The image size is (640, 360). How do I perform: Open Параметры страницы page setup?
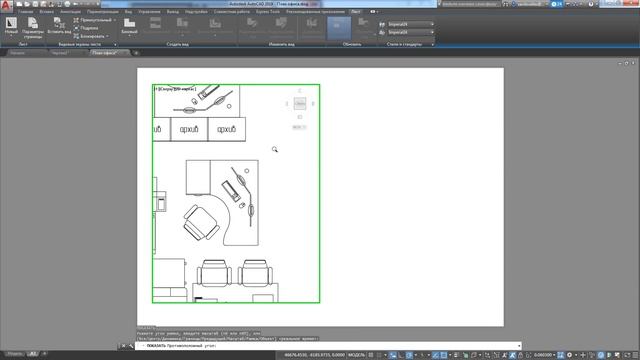33,28
